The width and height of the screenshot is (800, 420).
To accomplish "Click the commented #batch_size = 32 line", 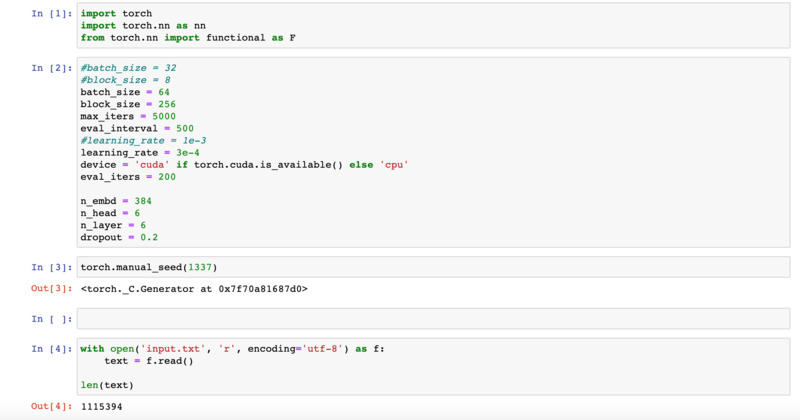I will tap(128, 68).
